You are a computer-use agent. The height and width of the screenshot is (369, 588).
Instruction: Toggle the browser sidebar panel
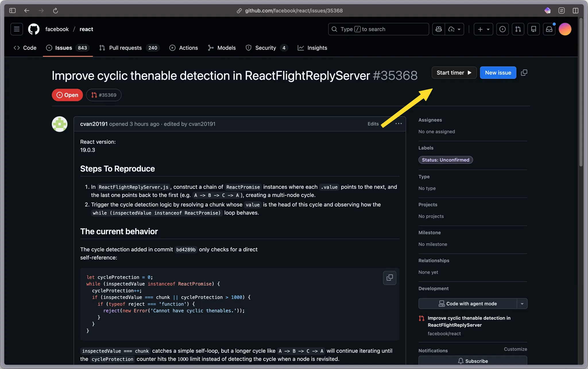pos(12,11)
